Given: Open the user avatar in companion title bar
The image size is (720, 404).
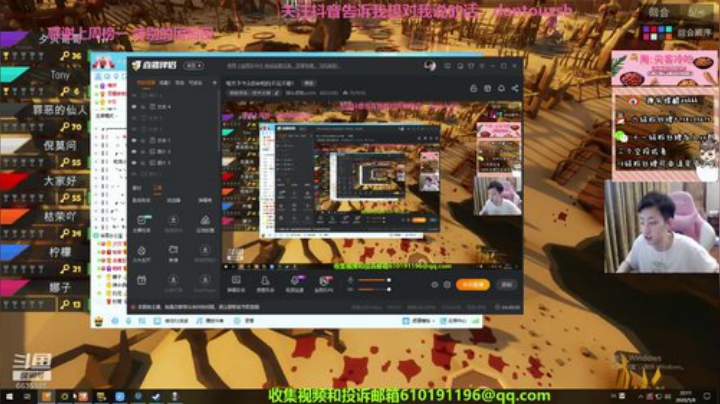Looking at the screenshot, I should (x=430, y=66).
